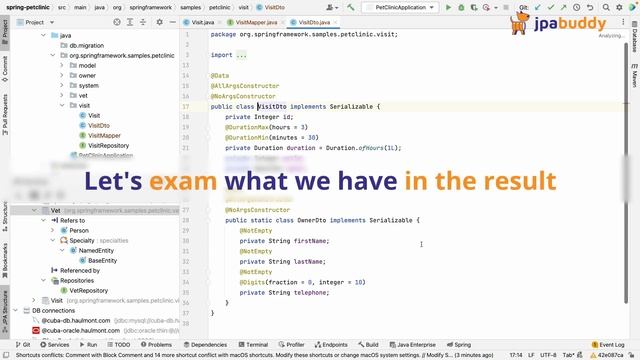Open the Dependencies tool window

[205, 344]
